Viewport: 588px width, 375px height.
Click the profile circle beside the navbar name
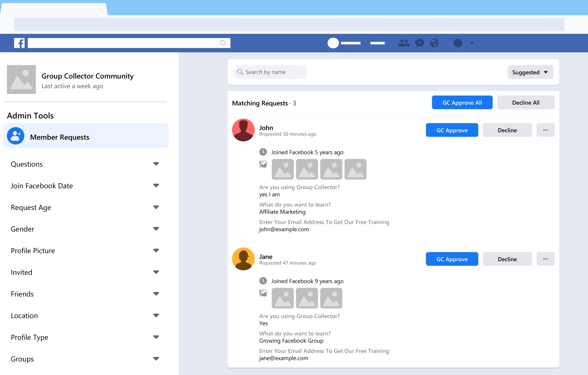(x=333, y=43)
